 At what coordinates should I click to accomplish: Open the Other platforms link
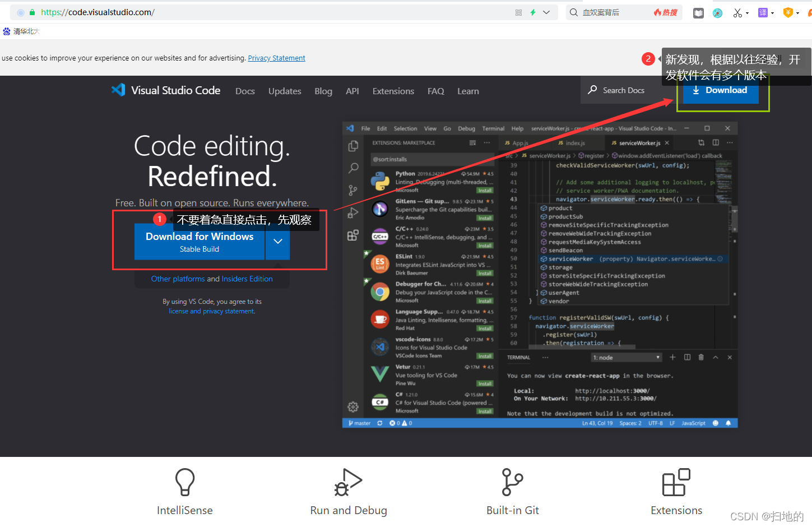coord(178,279)
